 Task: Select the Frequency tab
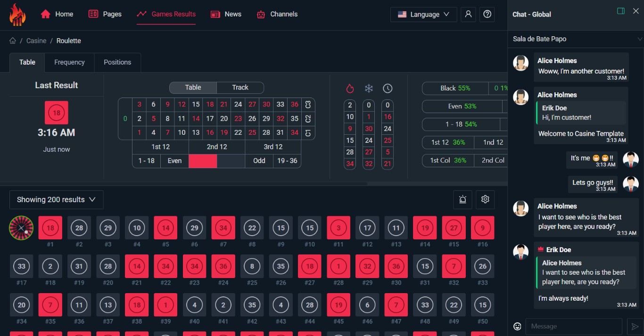click(69, 62)
